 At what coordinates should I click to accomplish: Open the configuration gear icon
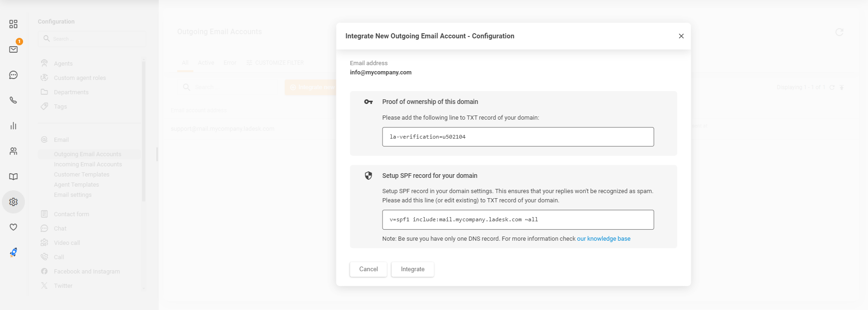[13, 202]
